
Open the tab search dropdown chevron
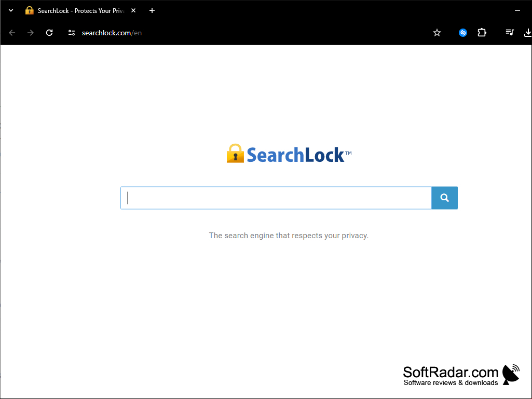[11, 10]
